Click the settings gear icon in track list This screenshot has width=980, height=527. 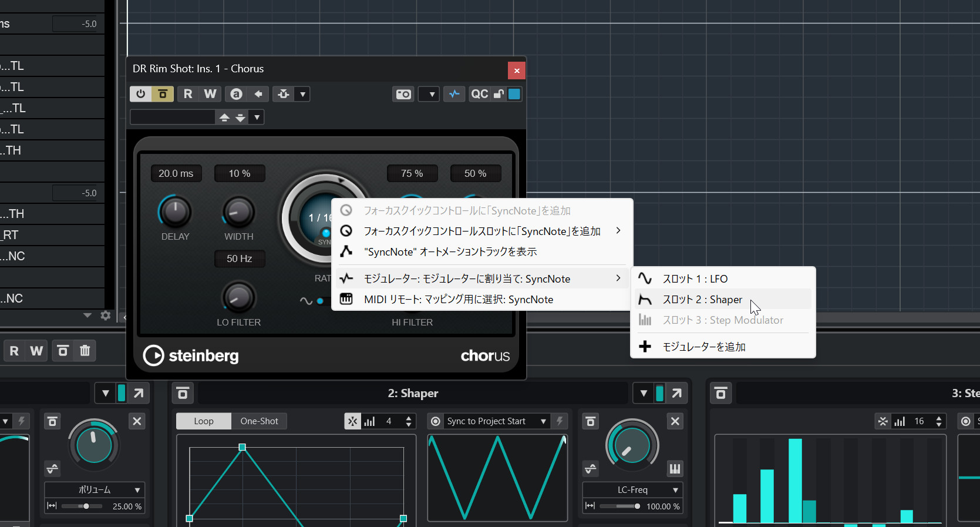point(106,315)
